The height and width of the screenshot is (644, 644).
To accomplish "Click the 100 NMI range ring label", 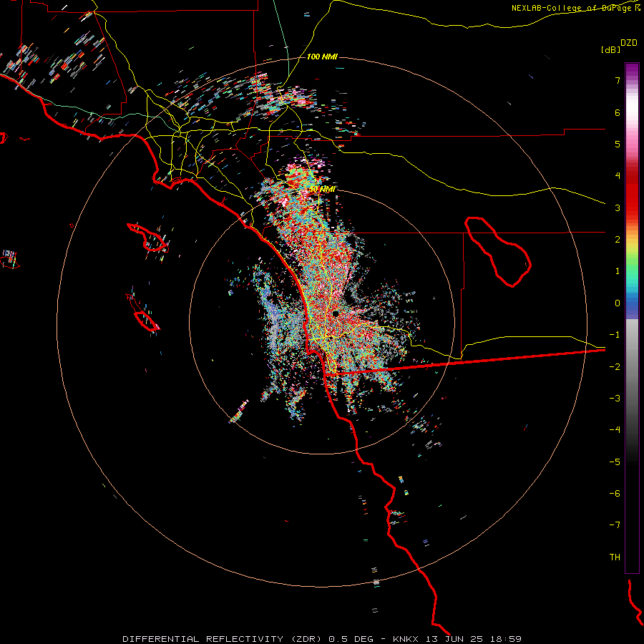I will pos(322,57).
